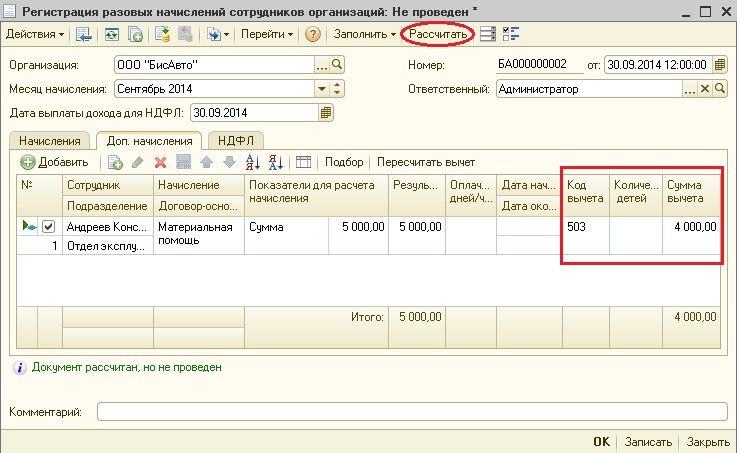Screen dimensions: 737x453
Task: Expand the Заполнить dropdown menu
Action: [x=365, y=34]
